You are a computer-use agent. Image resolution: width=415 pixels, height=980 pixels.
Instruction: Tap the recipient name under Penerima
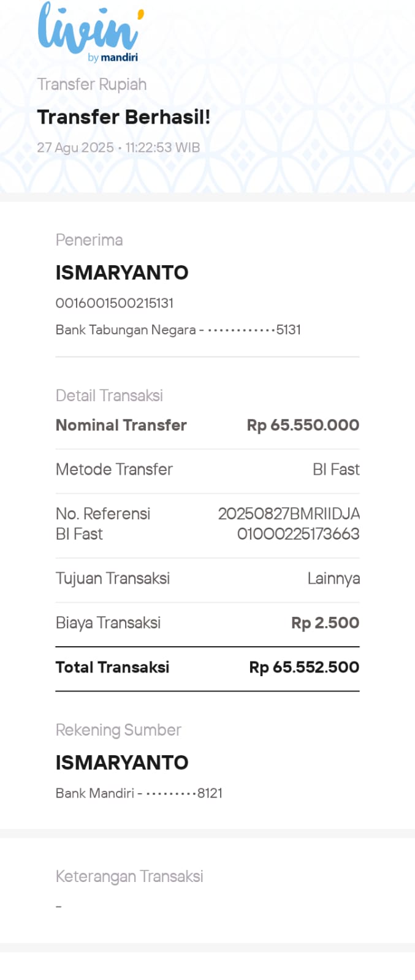(x=122, y=273)
